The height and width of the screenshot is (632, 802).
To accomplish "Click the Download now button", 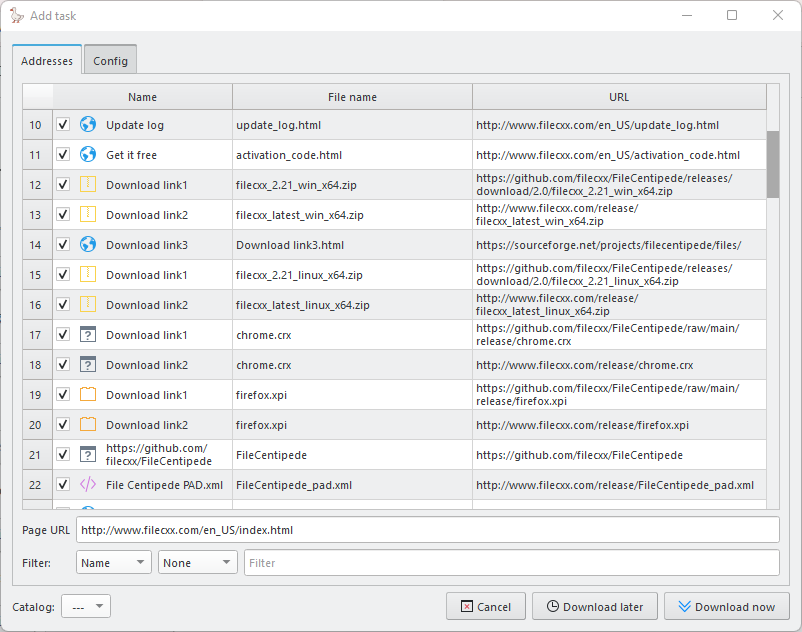I will [727, 606].
